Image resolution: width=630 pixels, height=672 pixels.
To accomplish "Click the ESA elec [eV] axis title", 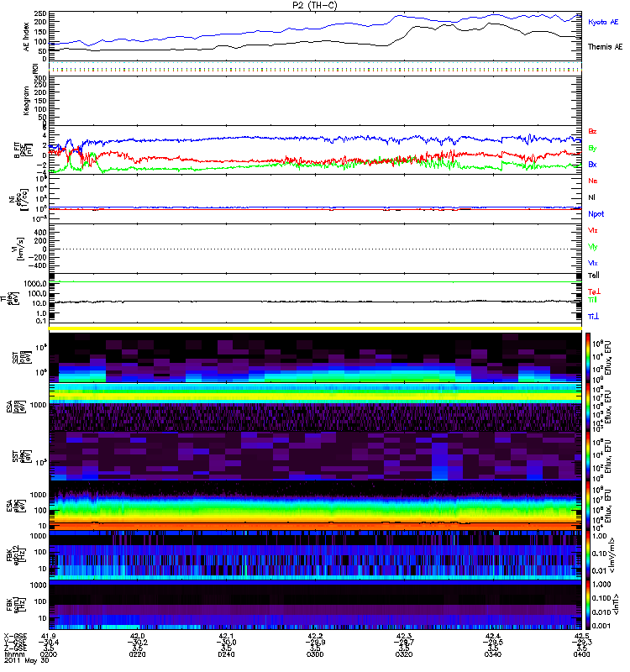I will (15, 507).
